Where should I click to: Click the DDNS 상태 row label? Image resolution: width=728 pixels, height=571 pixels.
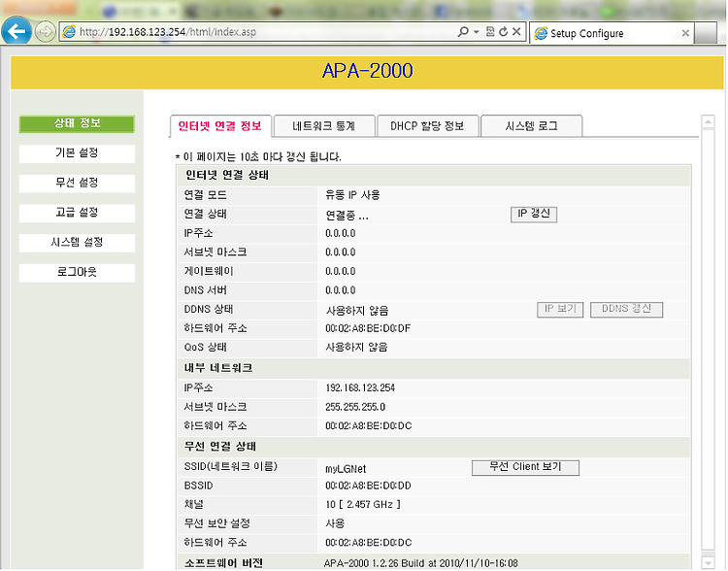point(209,310)
